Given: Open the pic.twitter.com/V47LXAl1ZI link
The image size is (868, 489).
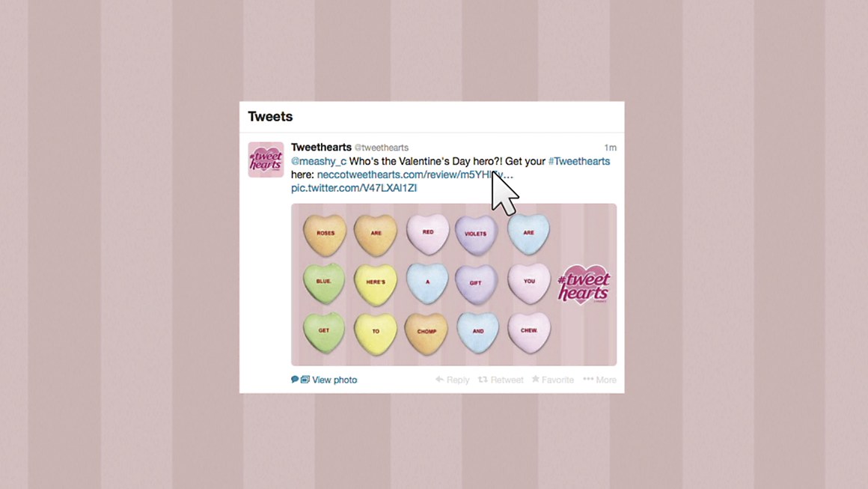Looking at the screenshot, I should pyautogui.click(x=354, y=188).
